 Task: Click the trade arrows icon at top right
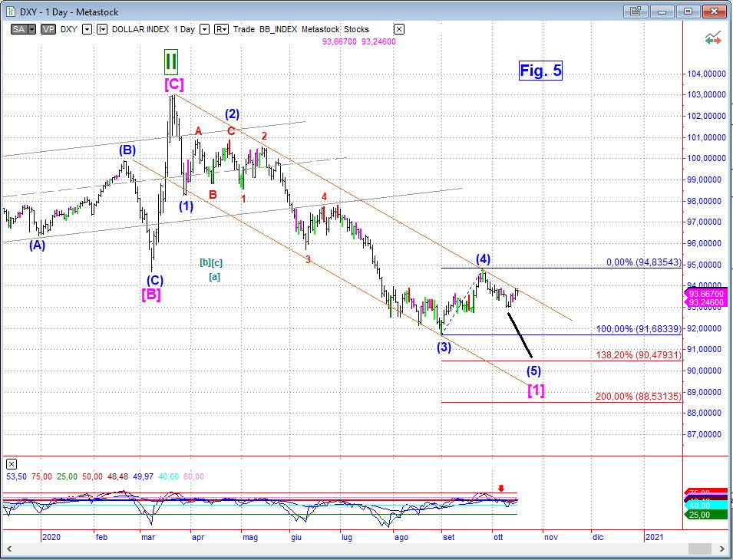(713, 39)
